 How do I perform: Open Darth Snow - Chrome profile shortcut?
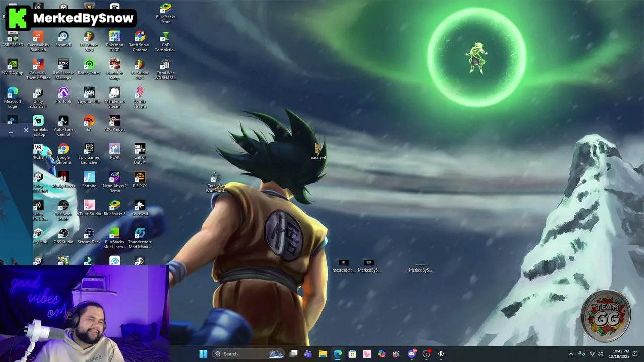coord(140,42)
